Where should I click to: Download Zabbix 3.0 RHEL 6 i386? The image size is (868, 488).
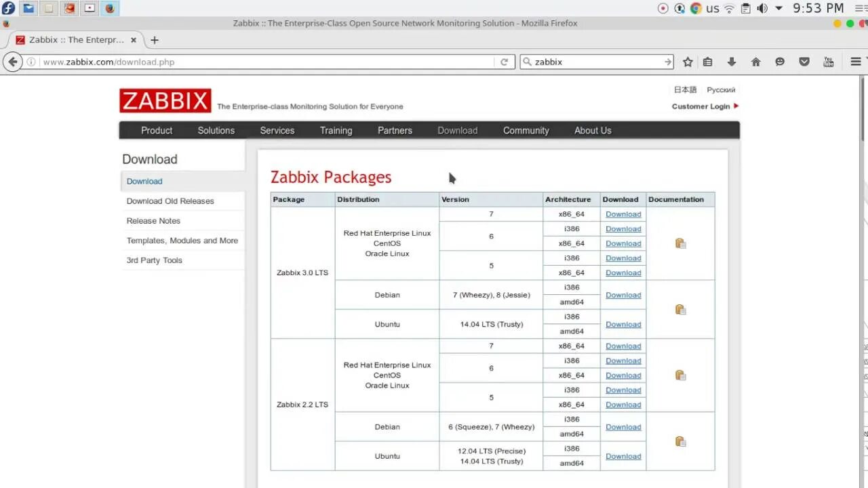623,229
